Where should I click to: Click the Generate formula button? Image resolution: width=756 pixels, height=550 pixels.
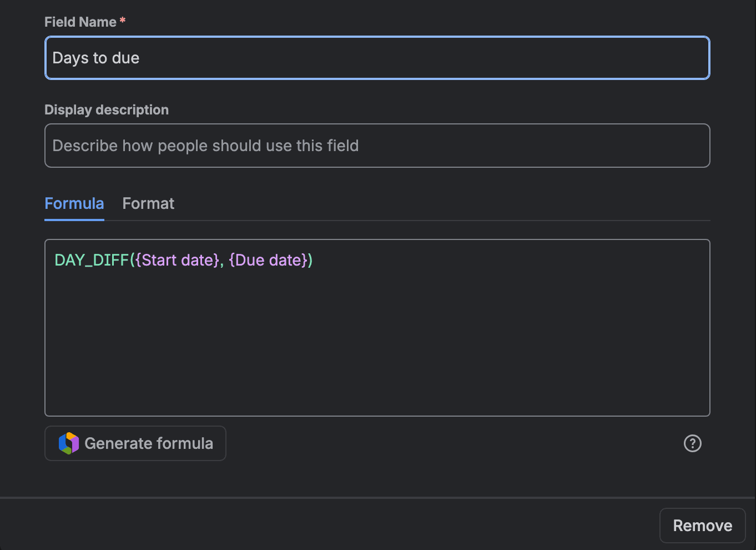coord(135,443)
